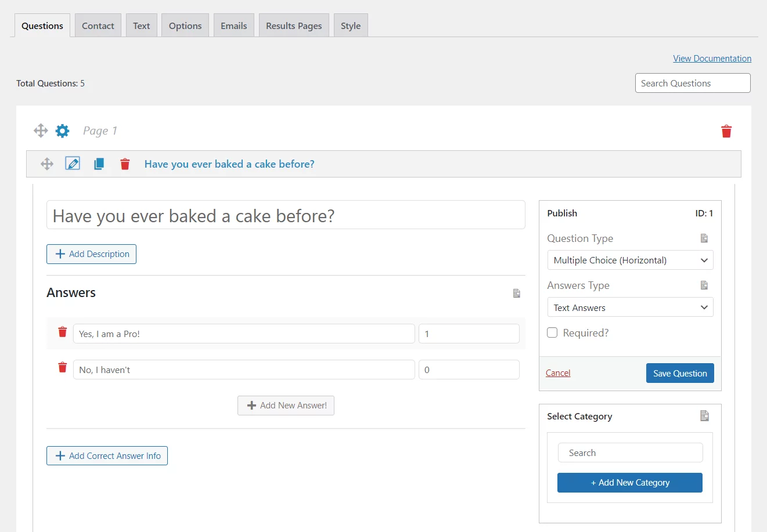The image size is (767, 532).
Task: Open the Page 1 settings gear
Action: tap(62, 131)
